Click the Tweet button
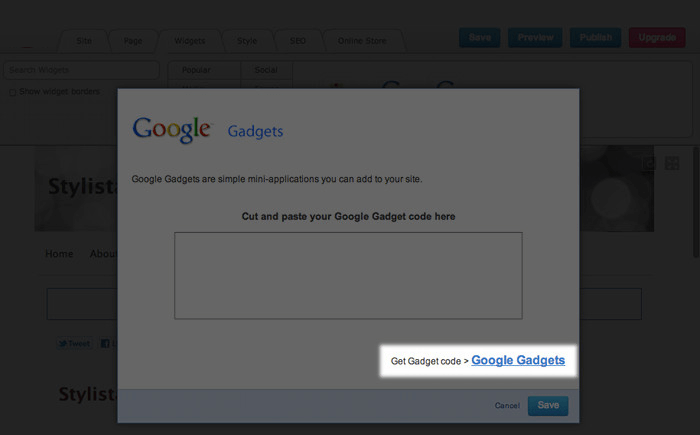 (75, 343)
